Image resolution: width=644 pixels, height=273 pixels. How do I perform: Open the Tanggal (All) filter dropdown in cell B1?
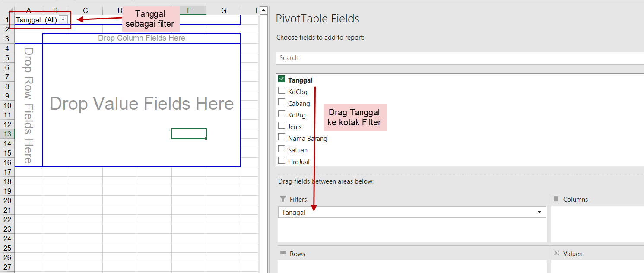63,20
